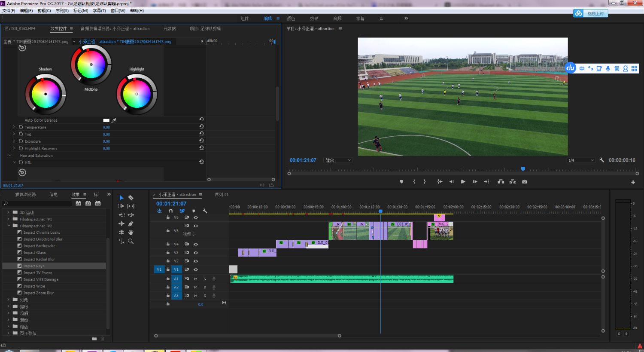This screenshot has height=352, width=644.
Task: Solo audio track A2
Action: coord(205,287)
